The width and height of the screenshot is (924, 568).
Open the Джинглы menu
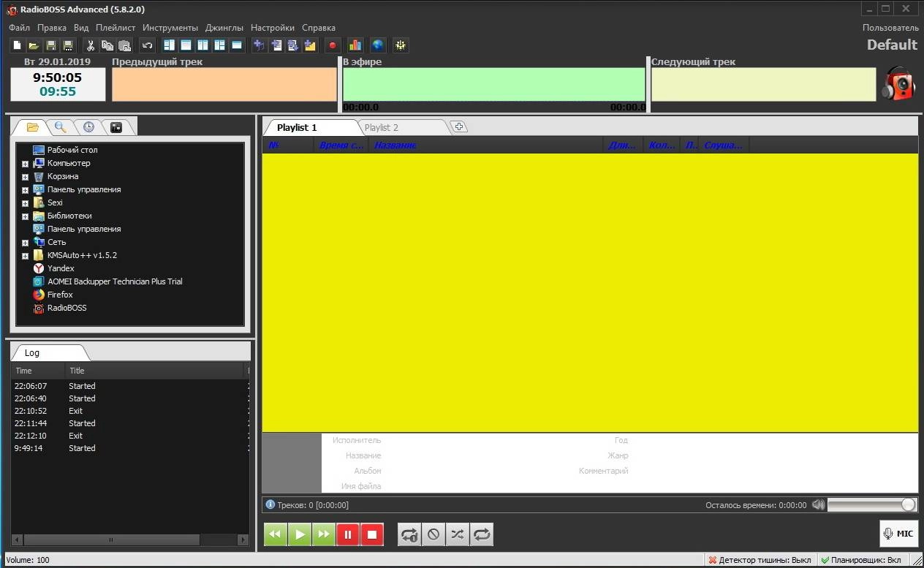pyautogui.click(x=224, y=28)
